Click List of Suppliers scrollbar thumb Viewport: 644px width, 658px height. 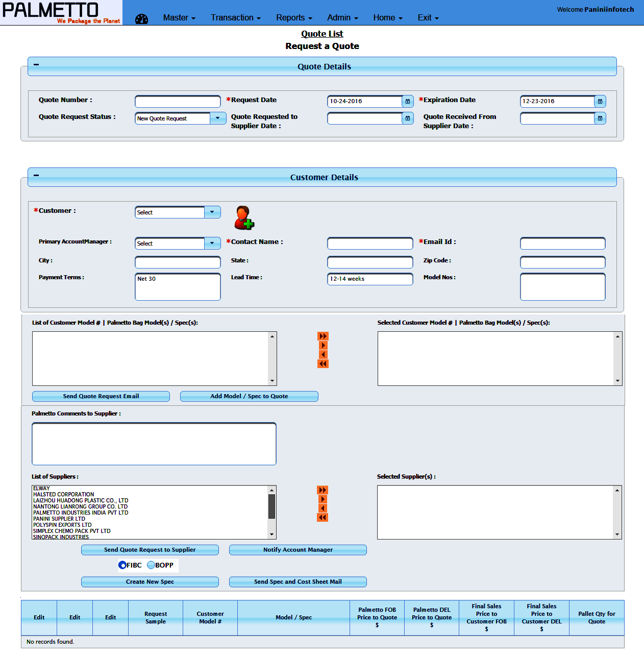pos(272,506)
